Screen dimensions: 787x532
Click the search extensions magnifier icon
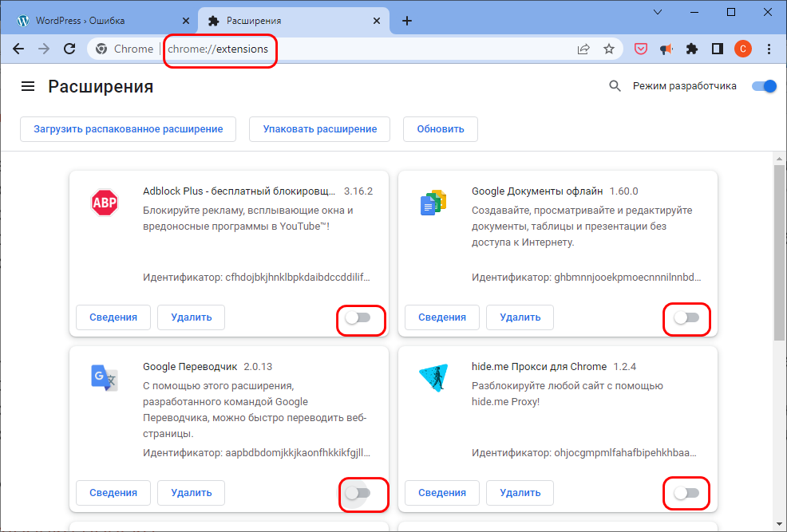[x=615, y=86]
